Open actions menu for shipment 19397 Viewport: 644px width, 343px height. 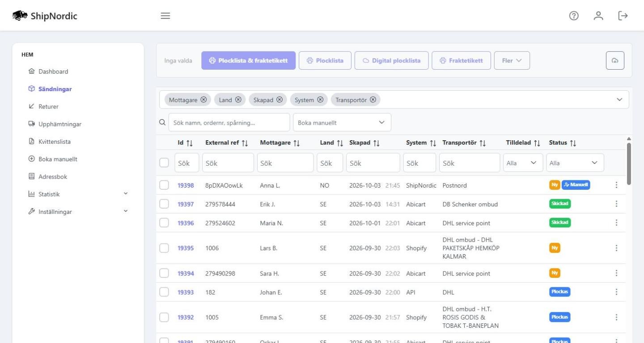coord(616,204)
